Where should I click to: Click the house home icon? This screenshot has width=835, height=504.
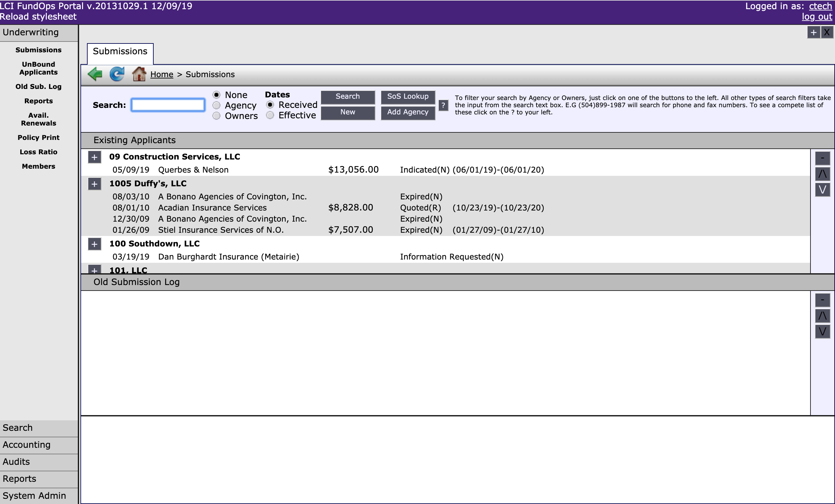[x=139, y=74]
